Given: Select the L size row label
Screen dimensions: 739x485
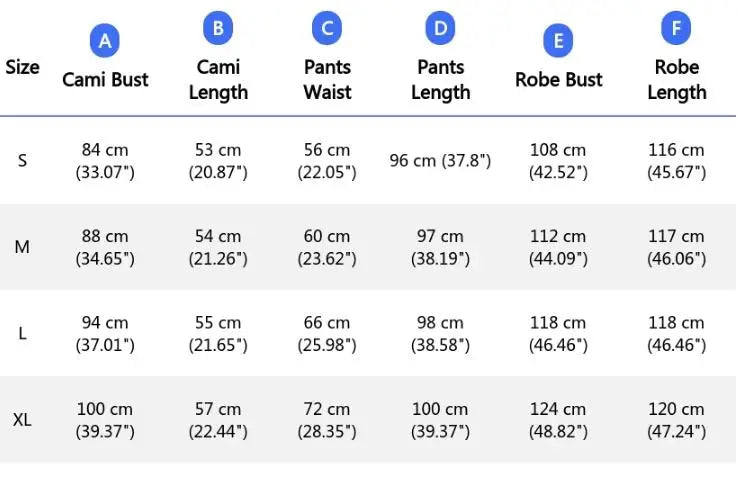Looking at the screenshot, I should coord(22,333).
